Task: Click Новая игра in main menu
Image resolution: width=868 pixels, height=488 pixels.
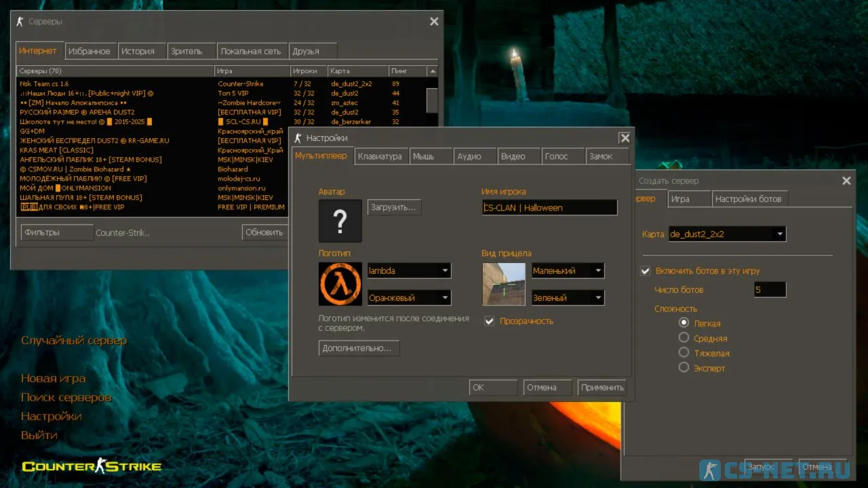Action: tap(53, 378)
